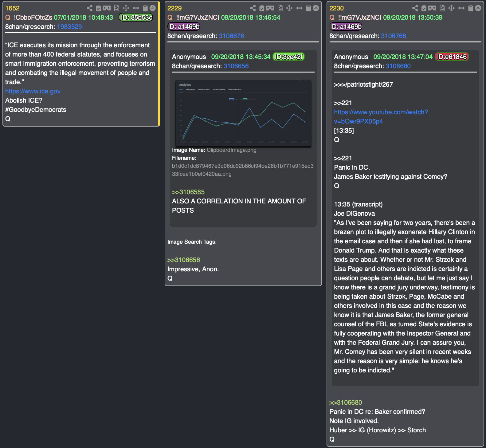This screenshot has height=448, width=486.
Task: Click the !!mG7VJxZNCI tripcode on post 2230
Action: pyautogui.click(x=360, y=18)
